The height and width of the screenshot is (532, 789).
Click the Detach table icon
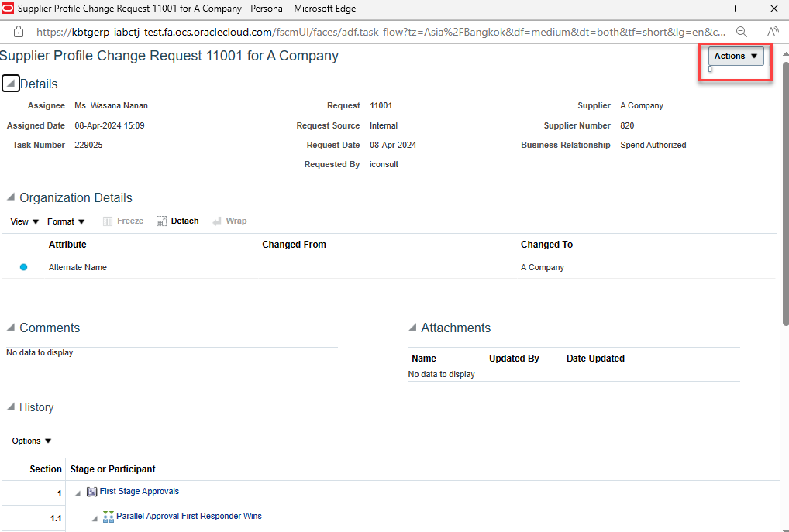161,221
